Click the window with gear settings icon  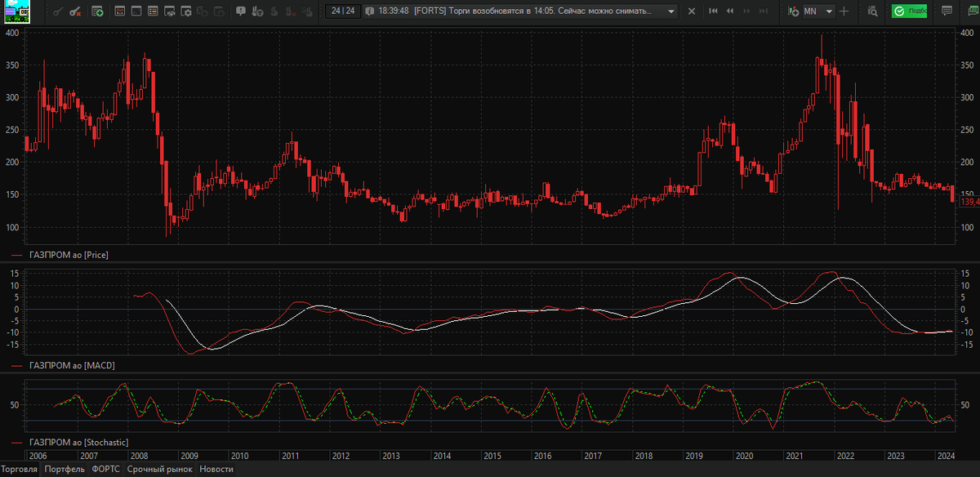[x=186, y=11]
